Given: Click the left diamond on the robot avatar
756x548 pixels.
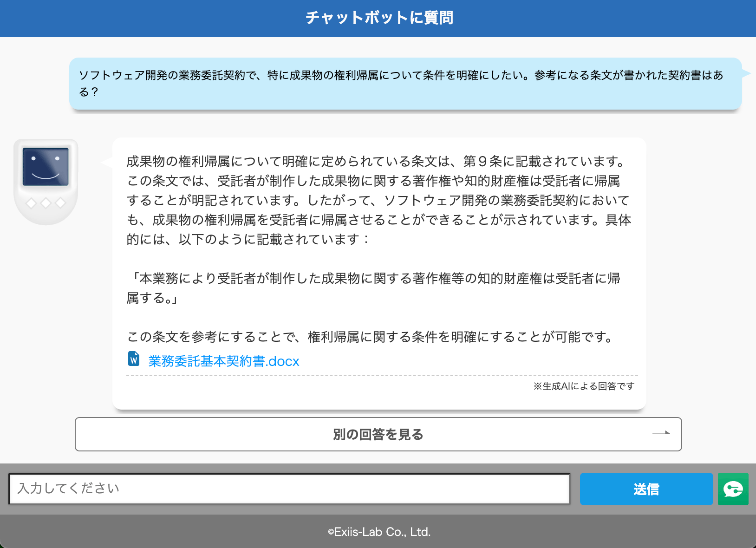Looking at the screenshot, I should (31, 203).
